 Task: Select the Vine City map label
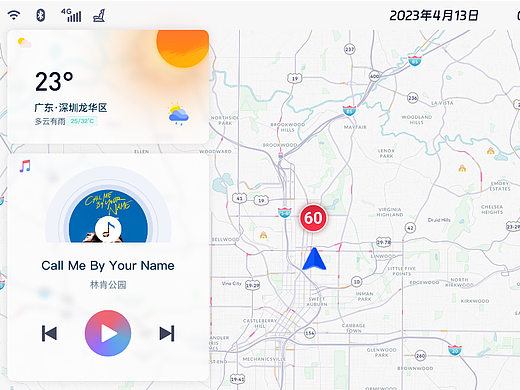pyautogui.click(x=231, y=283)
